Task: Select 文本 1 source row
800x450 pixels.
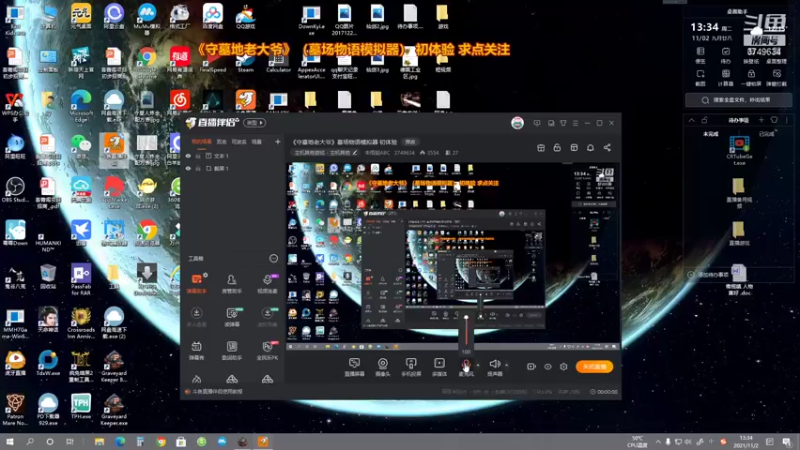Action: [232, 156]
